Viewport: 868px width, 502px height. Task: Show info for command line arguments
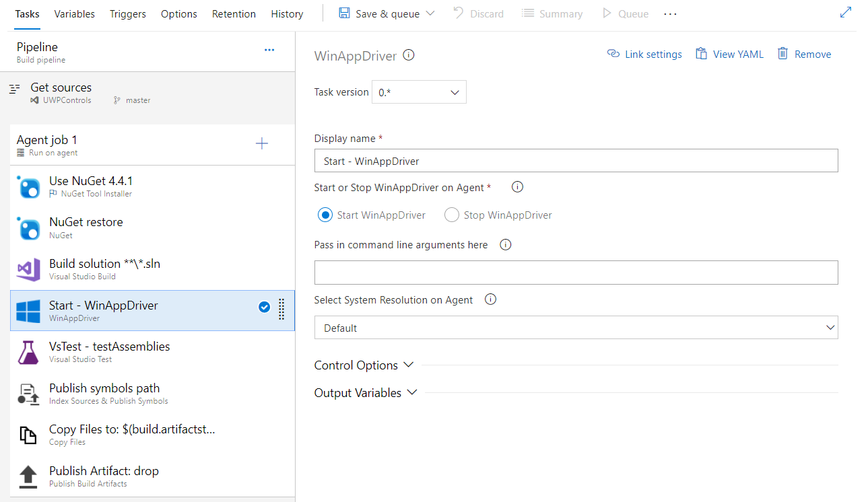[x=506, y=245]
